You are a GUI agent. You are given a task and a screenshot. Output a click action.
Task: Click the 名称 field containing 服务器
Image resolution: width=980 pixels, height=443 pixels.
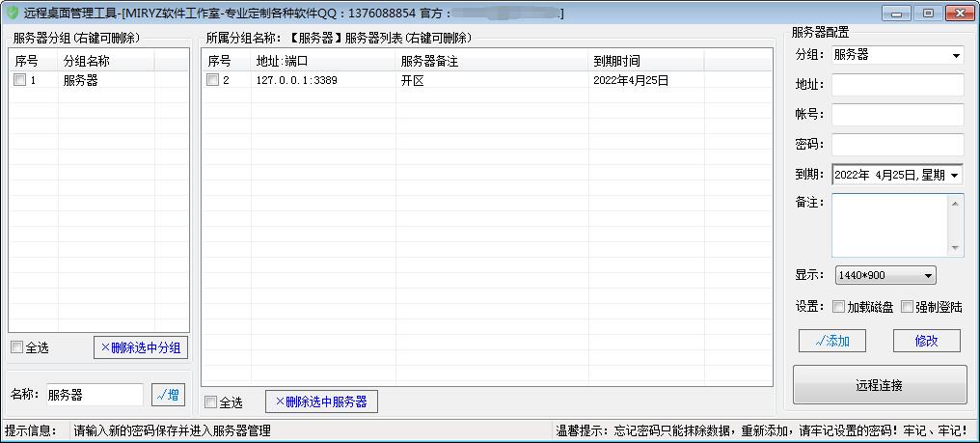(95, 395)
